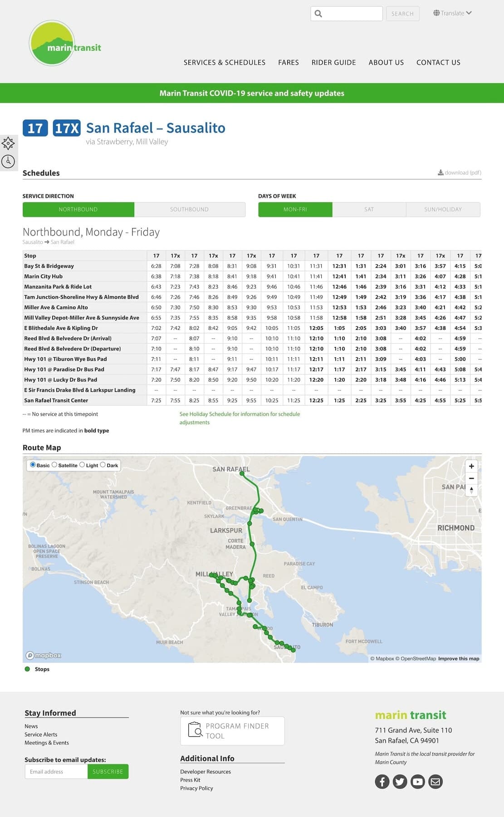Switch to Southbound direction tab

point(190,209)
